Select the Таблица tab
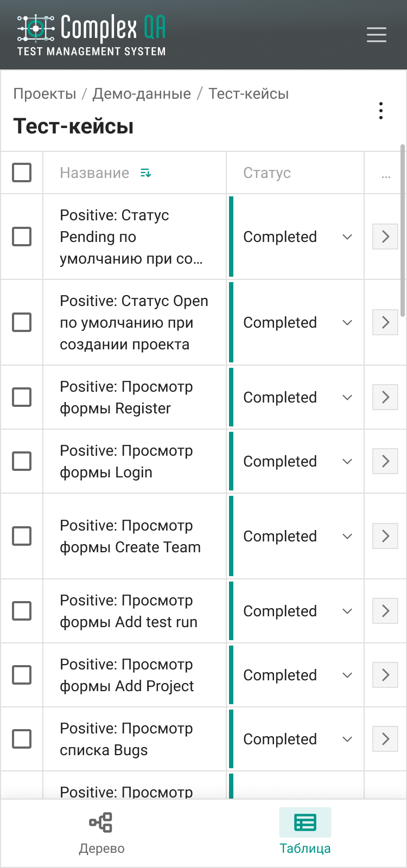 (x=305, y=833)
